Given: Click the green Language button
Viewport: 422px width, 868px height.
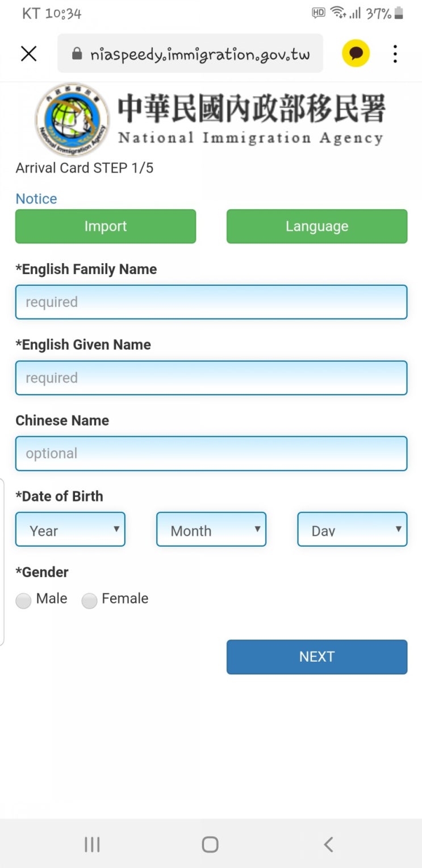Looking at the screenshot, I should [317, 226].
